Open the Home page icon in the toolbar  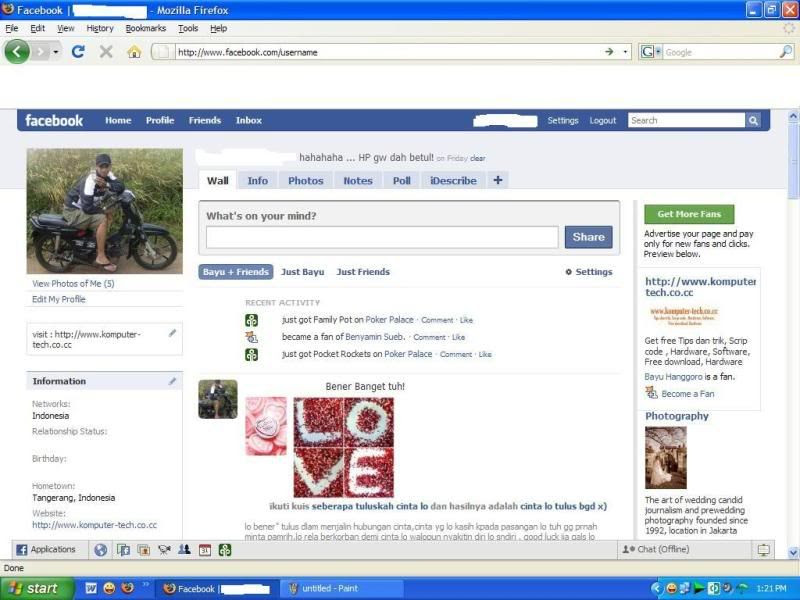[134, 52]
